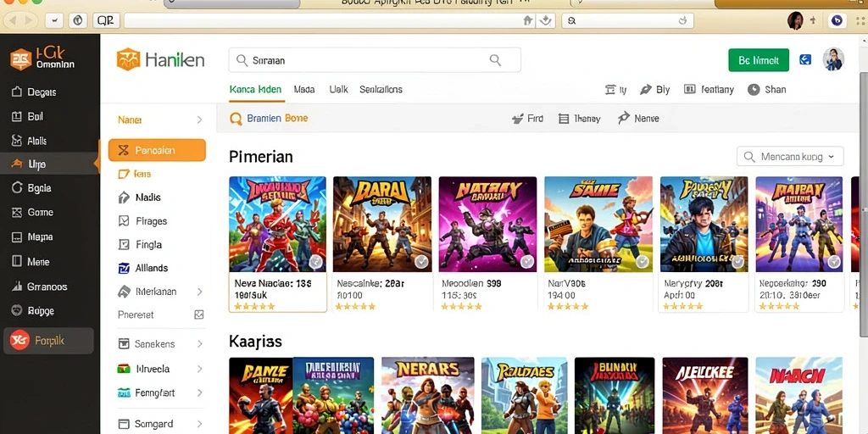Open Alols in the dark sidebar
Image resolution: width=868 pixels, height=434 pixels.
pos(30,142)
